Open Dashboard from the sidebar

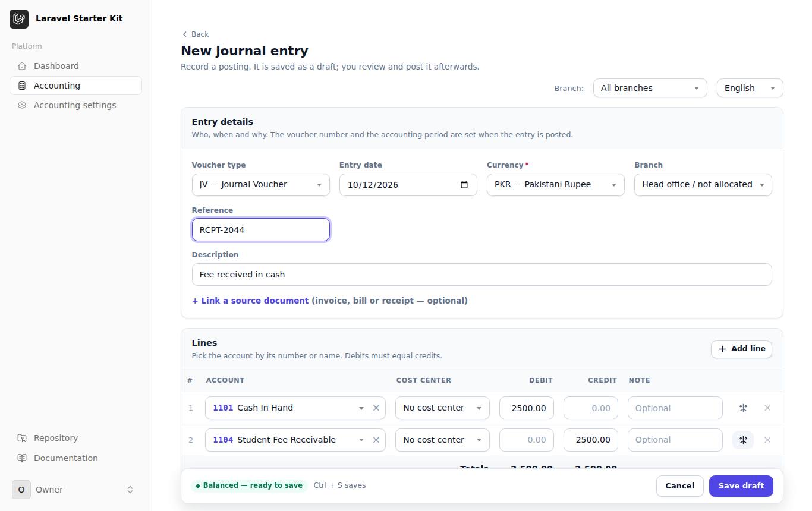coord(75,66)
